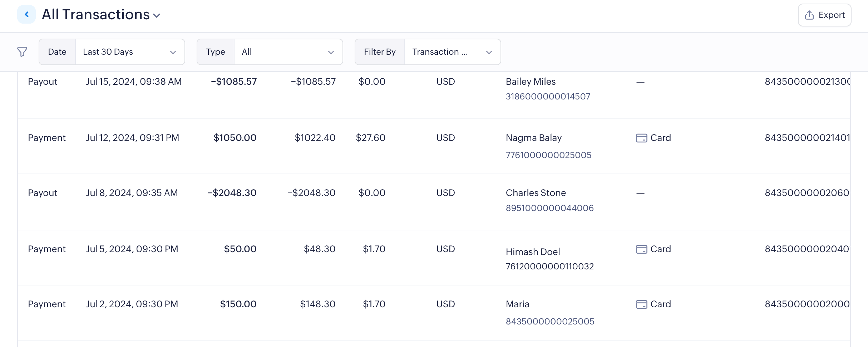Open Bailey Miles ID link 3186000000014507
This screenshot has height=347, width=868.
click(548, 97)
